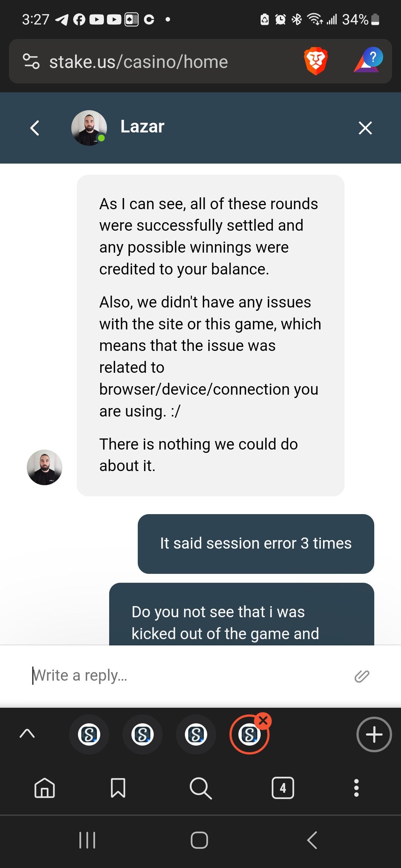Switch to the third Stake tab

(196, 734)
